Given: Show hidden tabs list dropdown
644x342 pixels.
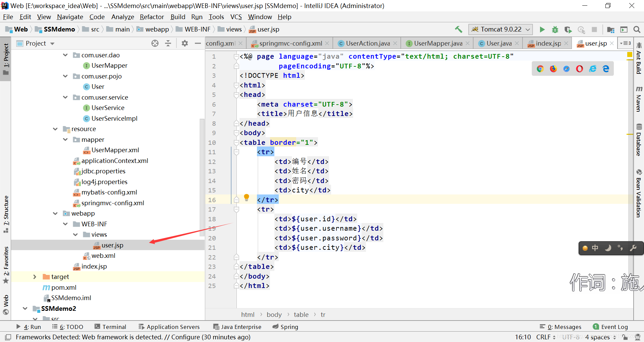Looking at the screenshot, I should 626,43.
